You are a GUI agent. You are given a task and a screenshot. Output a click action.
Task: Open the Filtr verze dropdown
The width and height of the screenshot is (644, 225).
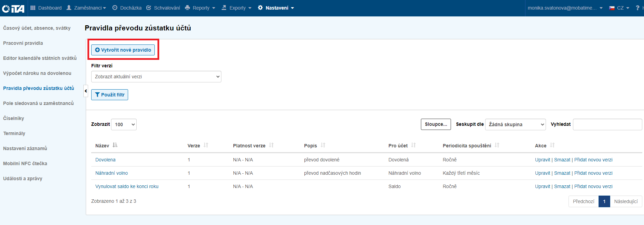point(156,77)
